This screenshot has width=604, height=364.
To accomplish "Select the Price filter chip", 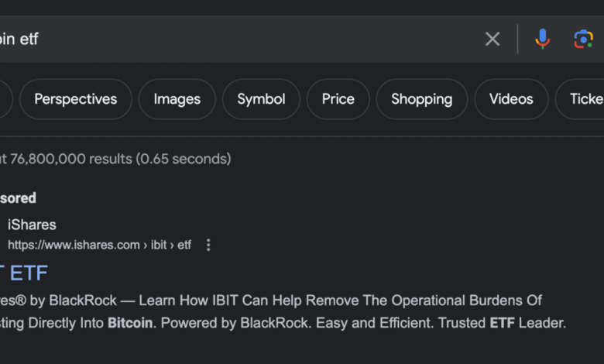I will pyautogui.click(x=338, y=99).
